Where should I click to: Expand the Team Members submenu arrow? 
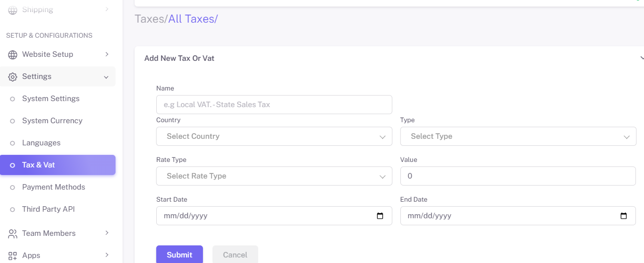click(x=106, y=233)
